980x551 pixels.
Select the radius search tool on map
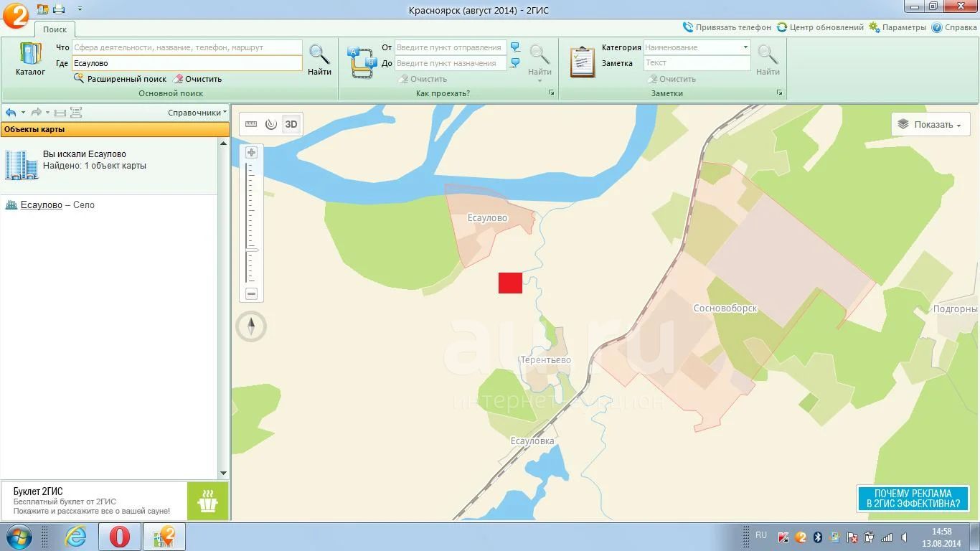pyautogui.click(x=270, y=124)
